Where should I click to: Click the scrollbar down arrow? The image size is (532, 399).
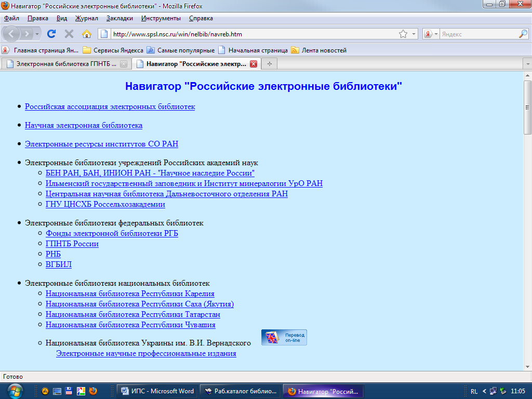tap(527, 367)
